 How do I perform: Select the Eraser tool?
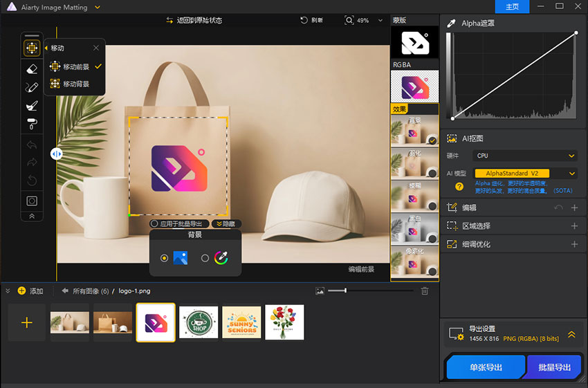[32, 69]
